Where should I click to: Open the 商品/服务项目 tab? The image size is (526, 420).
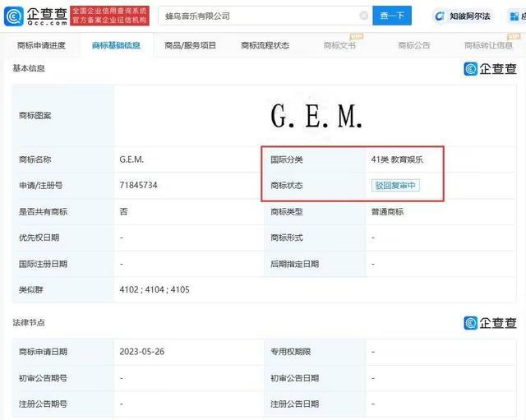[x=191, y=46]
